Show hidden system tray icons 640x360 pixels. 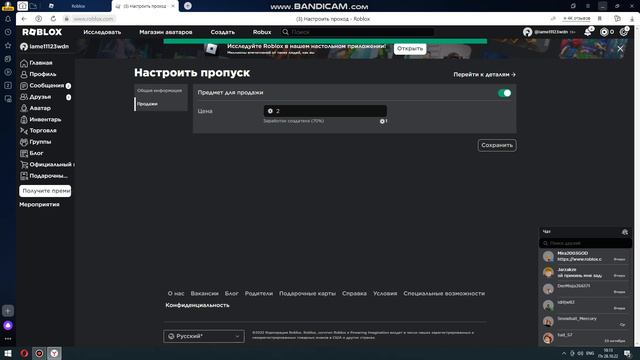tap(564, 353)
